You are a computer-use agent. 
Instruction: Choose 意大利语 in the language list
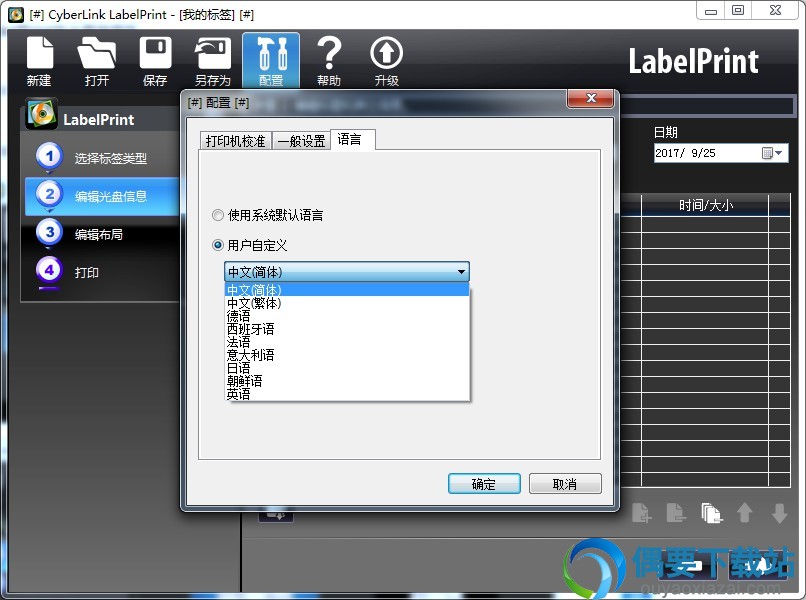point(347,355)
